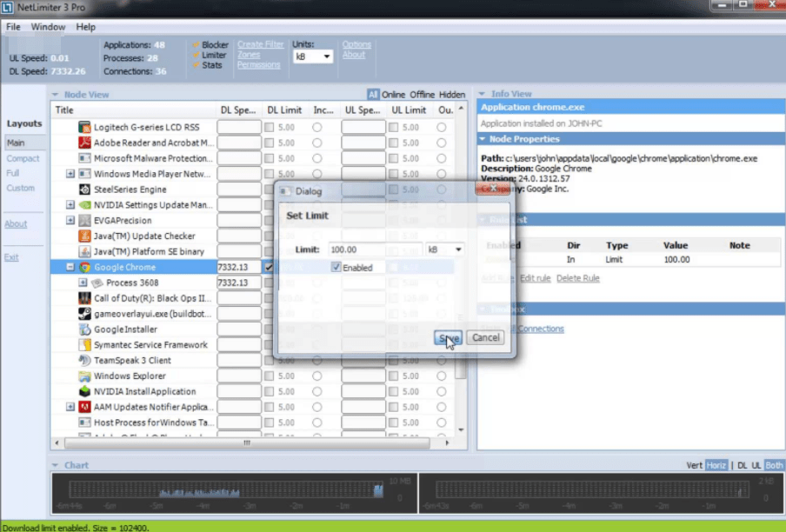Click the AAM Updates Notifier icon
This screenshot has width=786, height=532.
(x=84, y=407)
